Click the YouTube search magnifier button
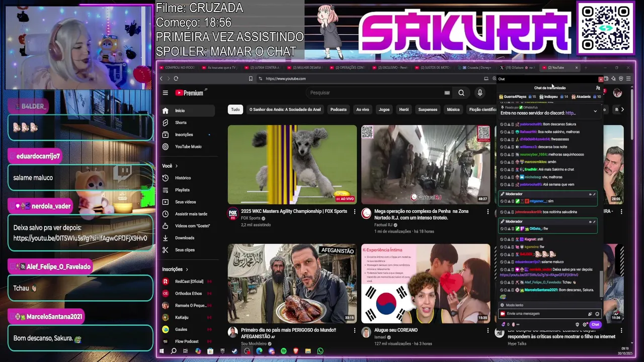 tap(461, 93)
